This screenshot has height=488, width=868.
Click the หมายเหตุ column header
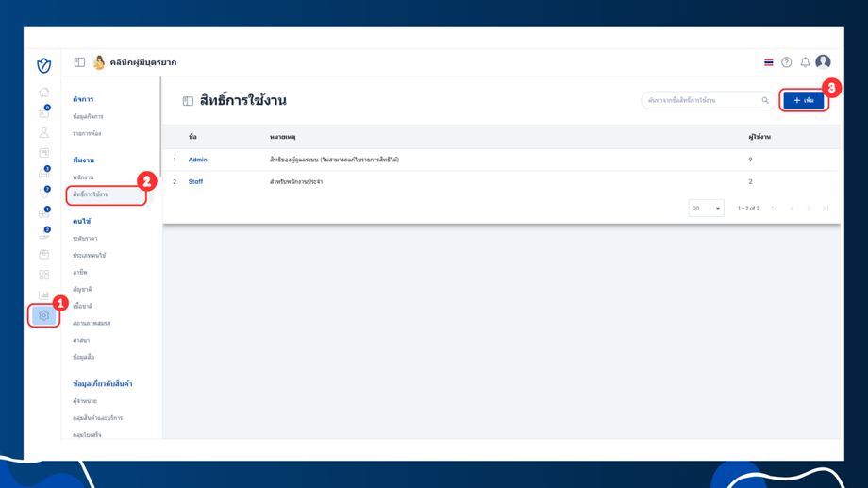pyautogui.click(x=282, y=137)
